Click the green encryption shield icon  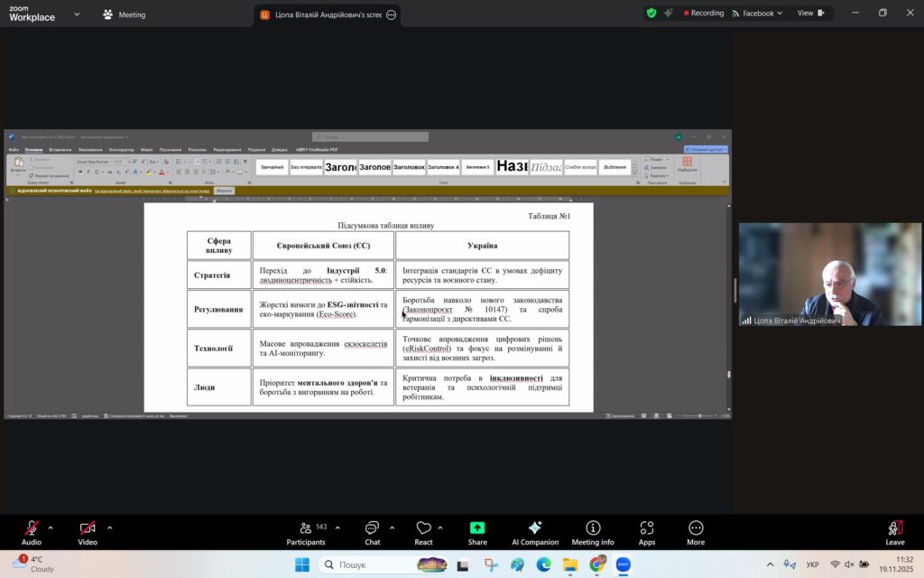651,14
